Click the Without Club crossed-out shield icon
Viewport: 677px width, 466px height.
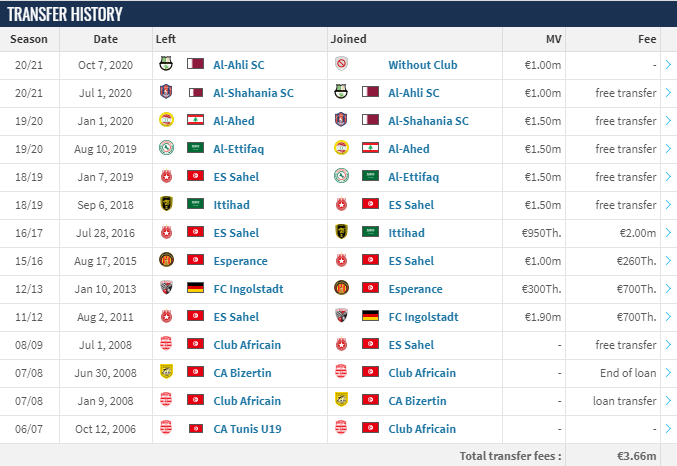[341, 63]
